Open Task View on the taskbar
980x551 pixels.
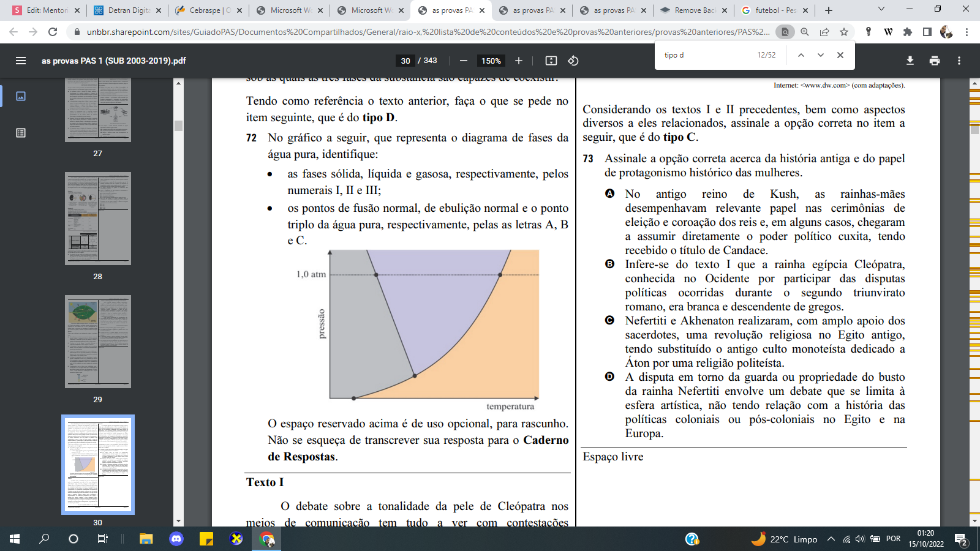click(103, 539)
